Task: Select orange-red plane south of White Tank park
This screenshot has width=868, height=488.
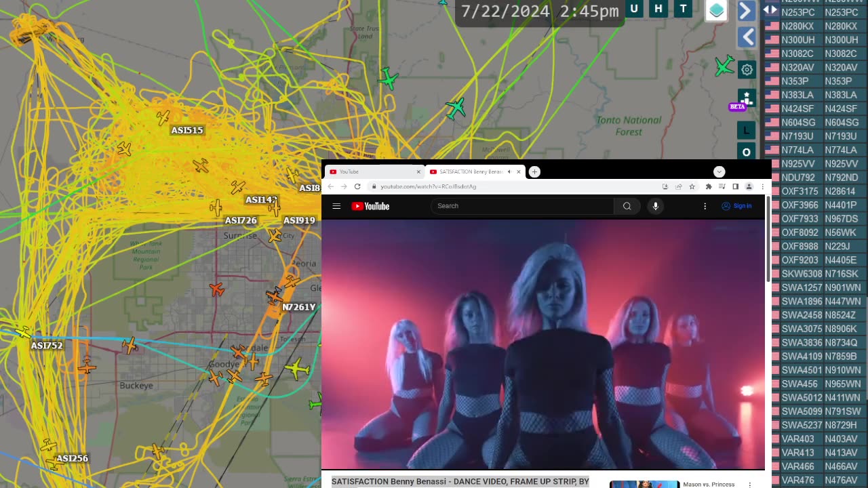Action: point(216,289)
